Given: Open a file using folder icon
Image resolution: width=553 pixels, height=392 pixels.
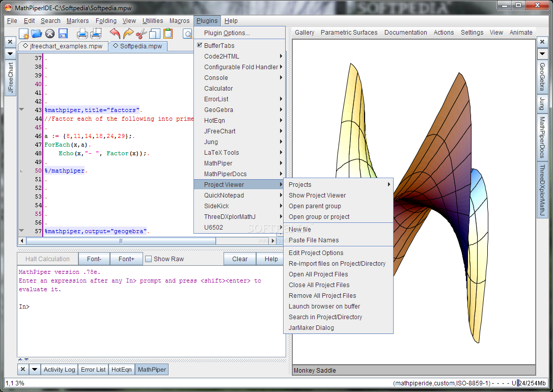Looking at the screenshot, I should pos(36,34).
